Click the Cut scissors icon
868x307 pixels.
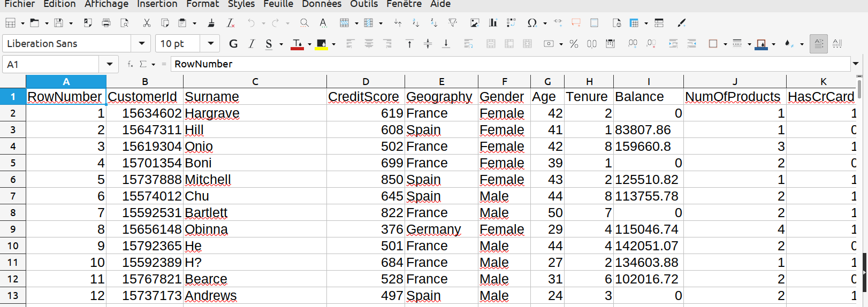147,23
